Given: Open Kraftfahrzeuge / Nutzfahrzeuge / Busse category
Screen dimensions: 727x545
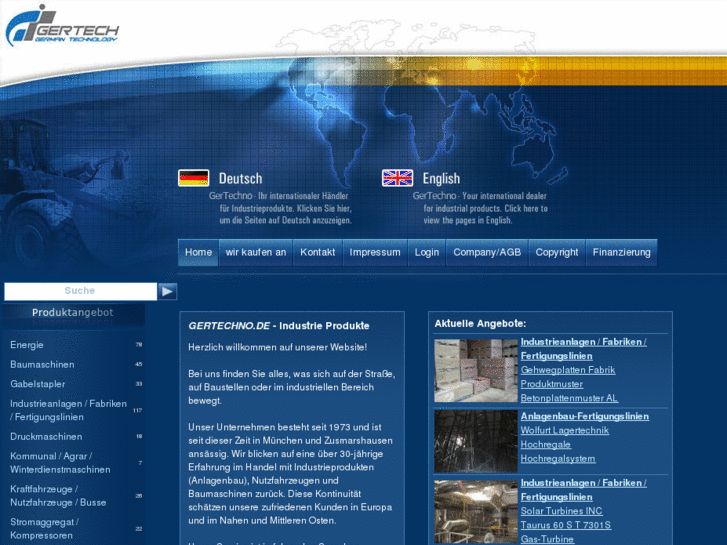Looking at the screenshot, I should click(x=58, y=496).
